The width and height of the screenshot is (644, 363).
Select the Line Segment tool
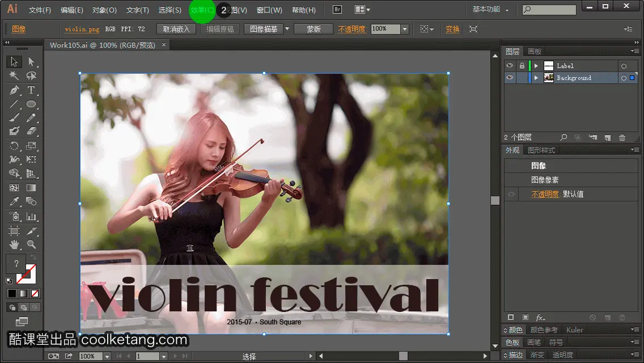14,104
